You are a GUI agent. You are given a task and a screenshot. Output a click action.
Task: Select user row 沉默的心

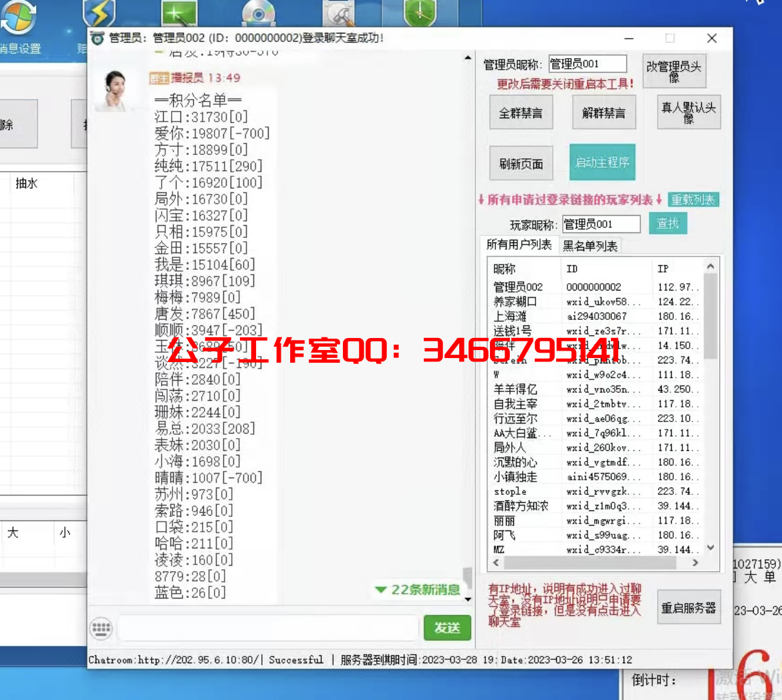595,462
